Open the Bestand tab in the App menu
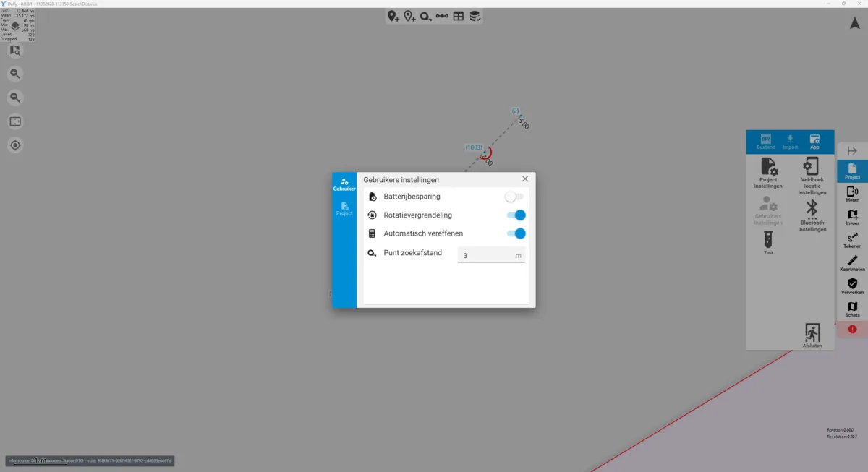Image resolution: width=868 pixels, height=472 pixels. 765,141
